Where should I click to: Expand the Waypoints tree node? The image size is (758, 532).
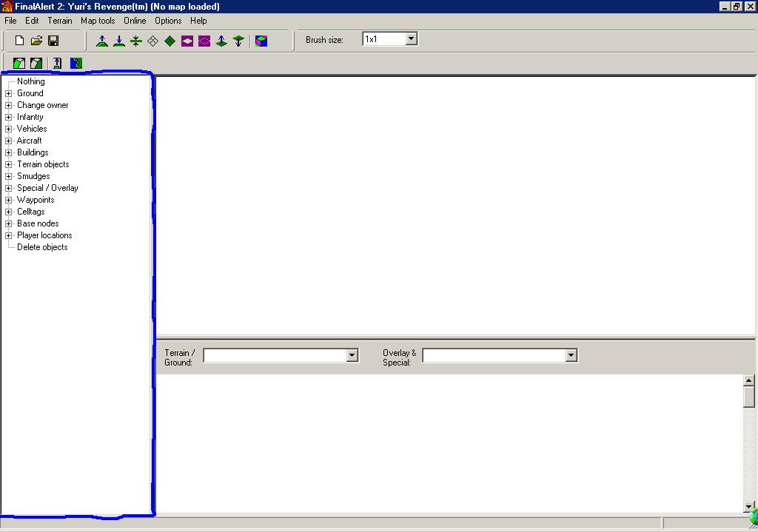9,200
